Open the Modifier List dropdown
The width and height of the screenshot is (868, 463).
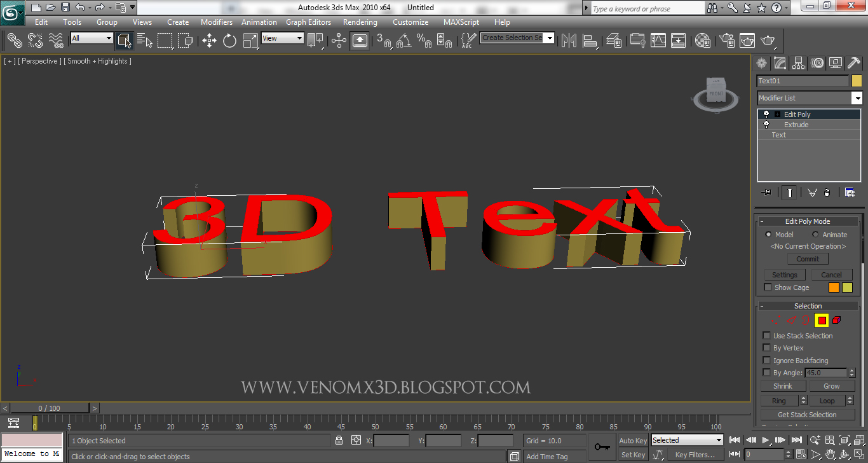coord(857,98)
